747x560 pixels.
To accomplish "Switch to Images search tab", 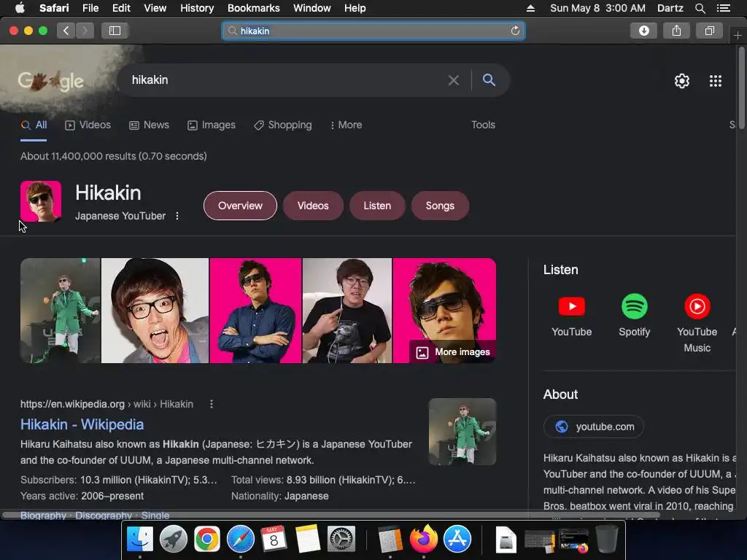I will [x=212, y=125].
